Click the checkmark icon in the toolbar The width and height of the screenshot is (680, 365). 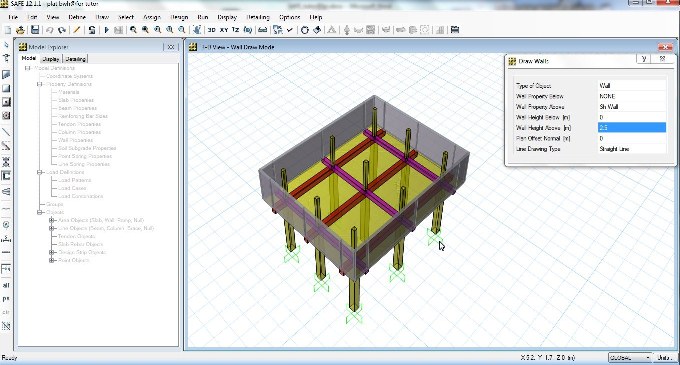[x=289, y=30]
